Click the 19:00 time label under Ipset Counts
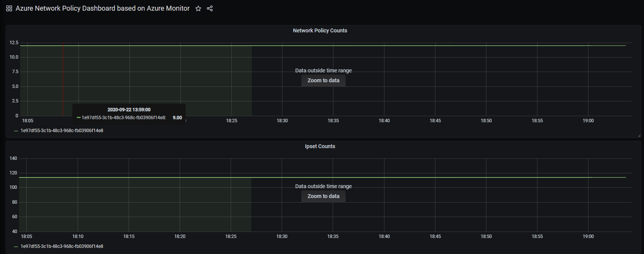 click(x=588, y=236)
